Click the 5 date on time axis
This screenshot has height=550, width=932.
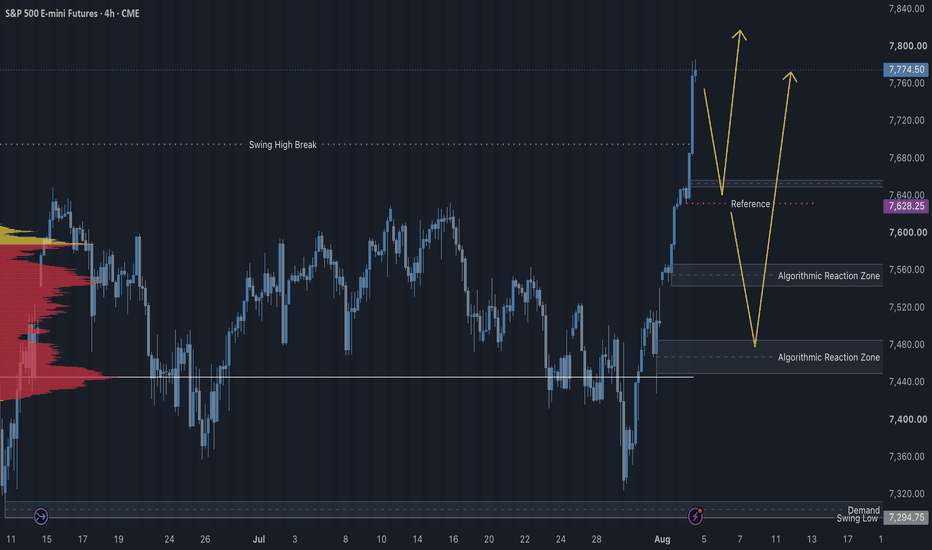(704, 539)
